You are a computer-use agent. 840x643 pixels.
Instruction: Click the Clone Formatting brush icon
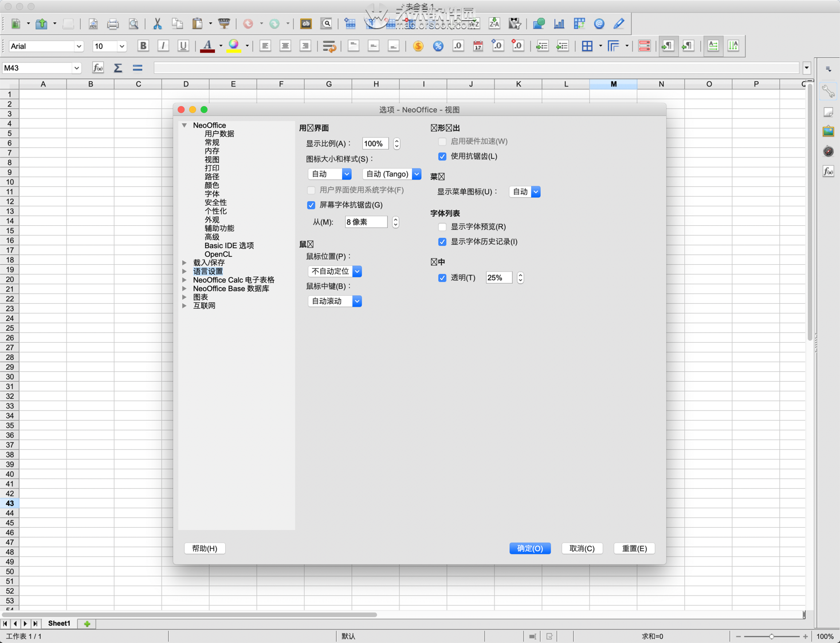(x=224, y=24)
